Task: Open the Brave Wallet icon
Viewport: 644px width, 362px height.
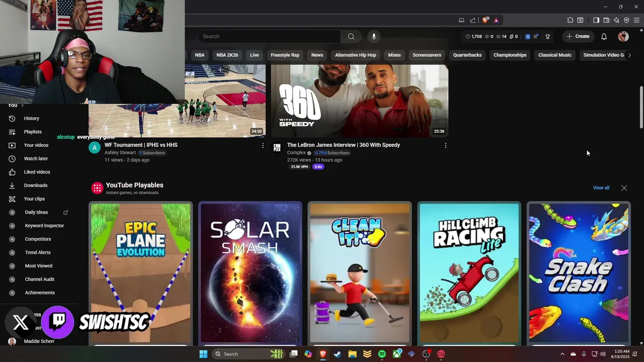Action: tap(606, 20)
